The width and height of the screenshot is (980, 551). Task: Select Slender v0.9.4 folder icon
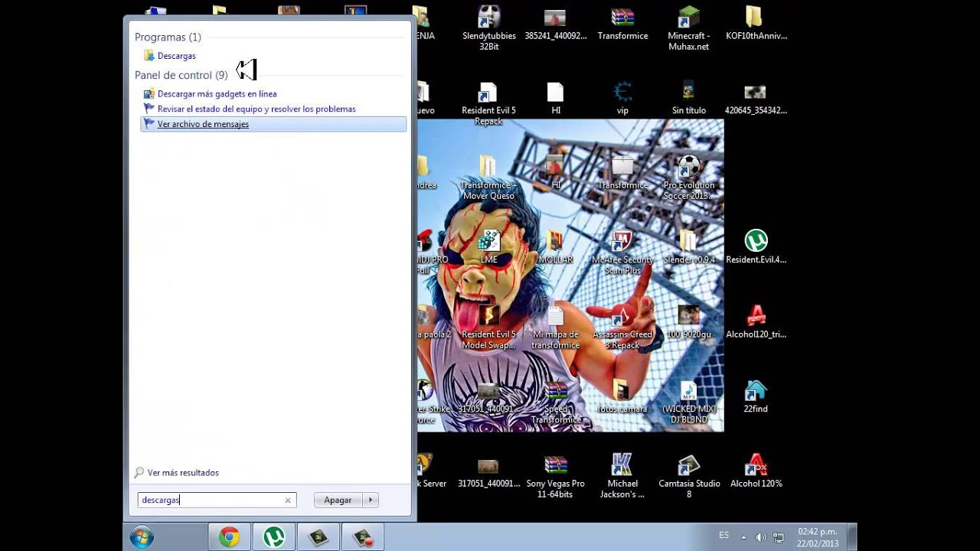689,248
